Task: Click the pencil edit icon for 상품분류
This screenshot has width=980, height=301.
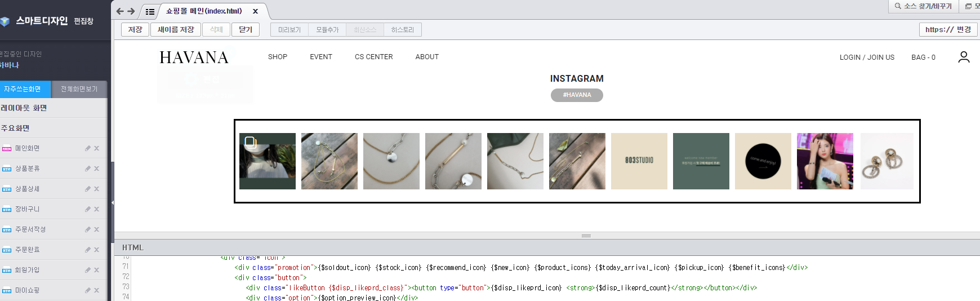Action: point(88,169)
